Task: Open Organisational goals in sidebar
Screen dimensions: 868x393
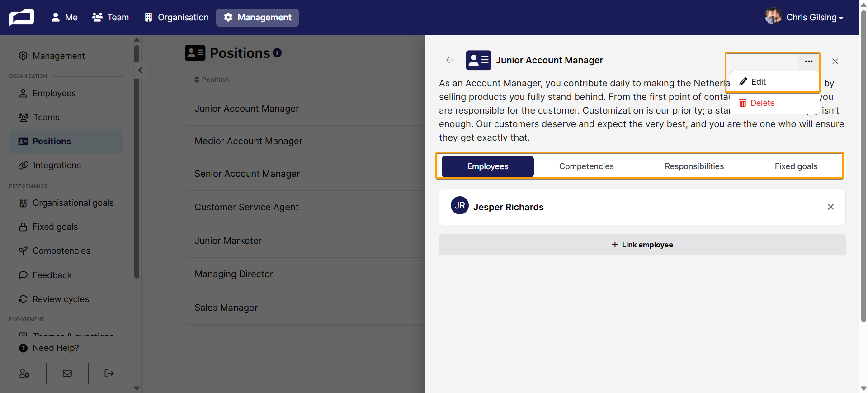Action: coord(66,203)
